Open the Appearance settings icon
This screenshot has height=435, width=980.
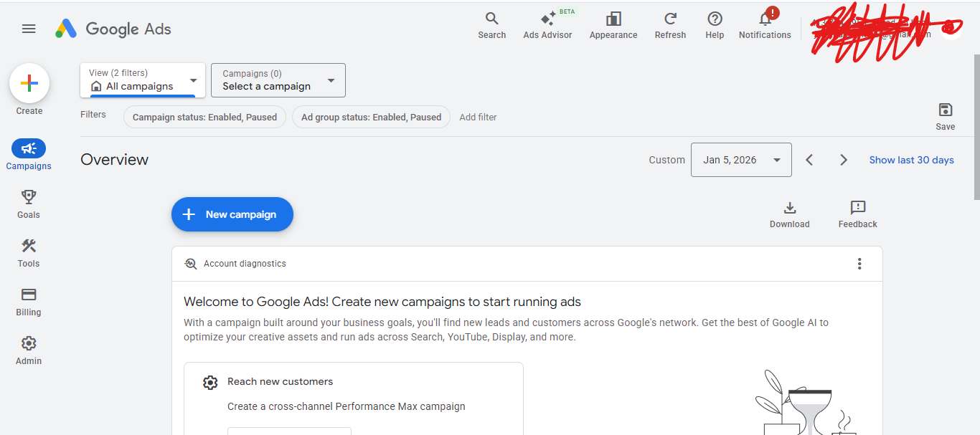click(613, 20)
